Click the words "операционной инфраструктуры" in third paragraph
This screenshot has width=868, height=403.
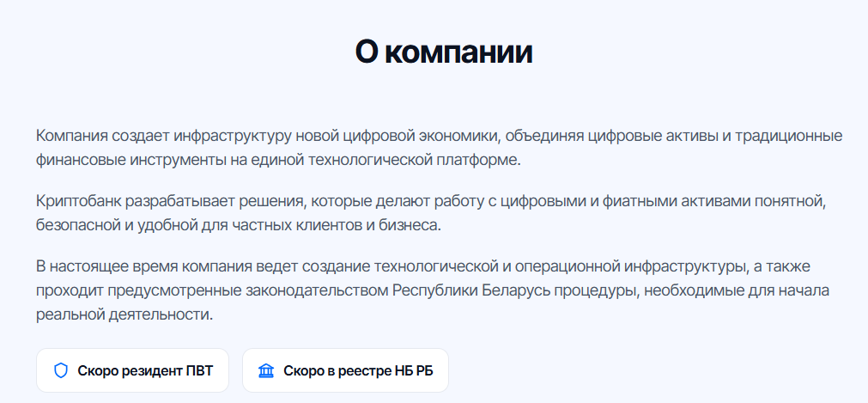pos(628,266)
